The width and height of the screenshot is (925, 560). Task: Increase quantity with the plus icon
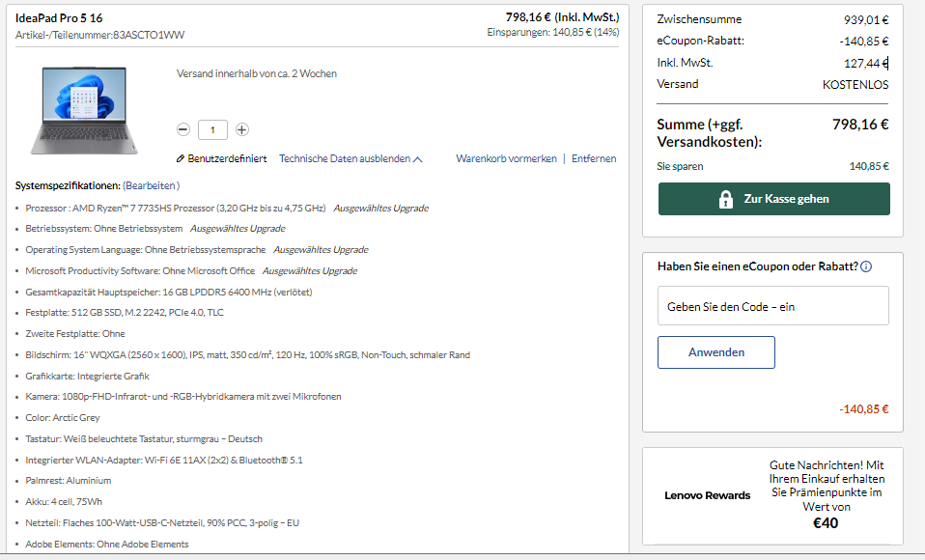(241, 129)
